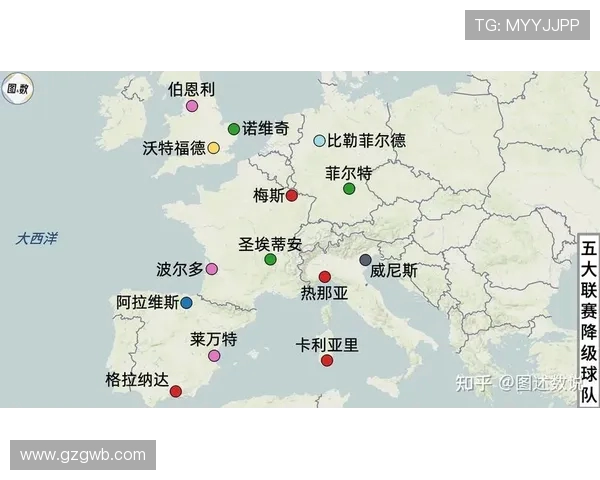Click the 比勒菲尔德 label

point(366,140)
